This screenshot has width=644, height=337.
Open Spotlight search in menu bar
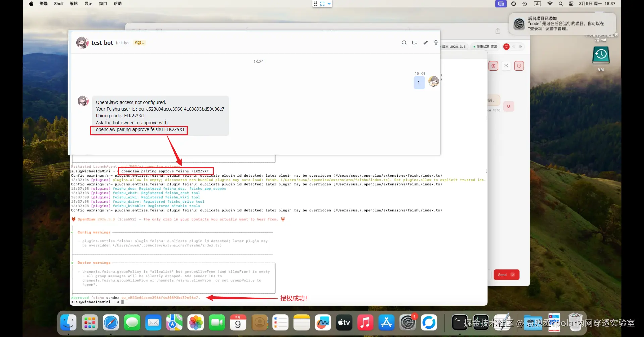[x=561, y=4]
